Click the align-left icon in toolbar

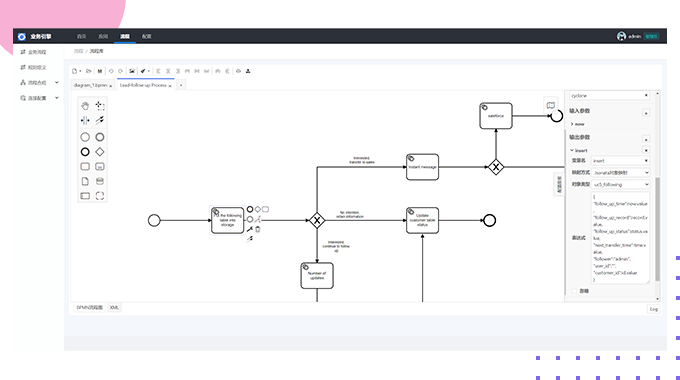coord(158,71)
